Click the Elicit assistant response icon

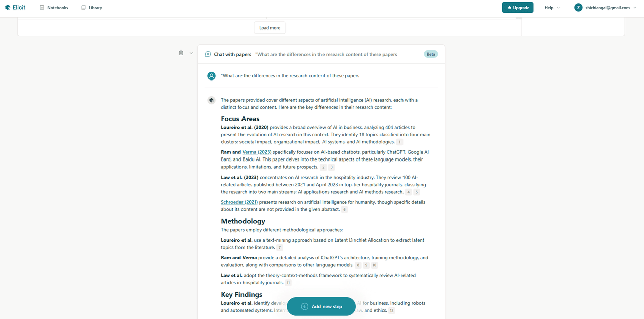pos(212,100)
